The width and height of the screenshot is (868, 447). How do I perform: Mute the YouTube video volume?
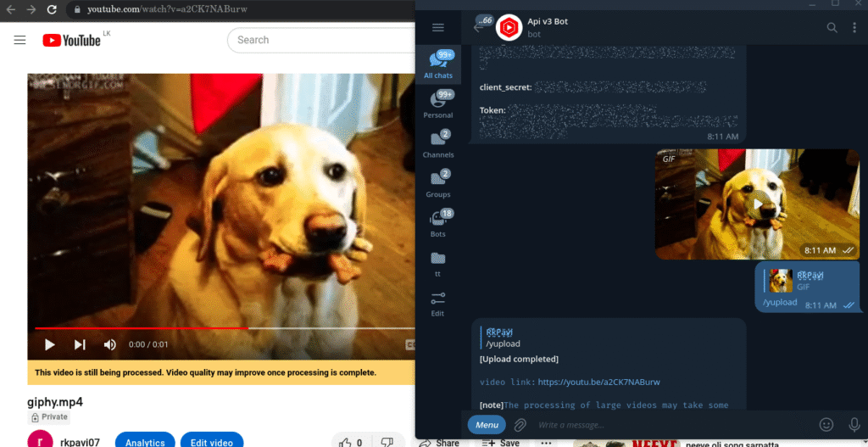(109, 344)
